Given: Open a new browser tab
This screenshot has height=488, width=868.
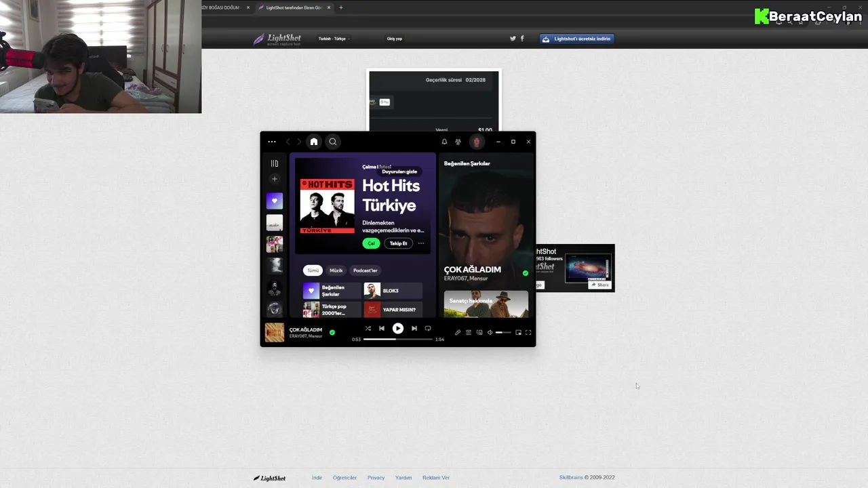Looking at the screenshot, I should 341,7.
